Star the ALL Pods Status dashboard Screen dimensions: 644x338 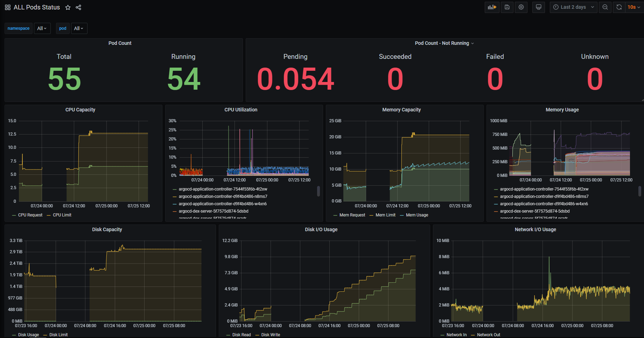[68, 7]
